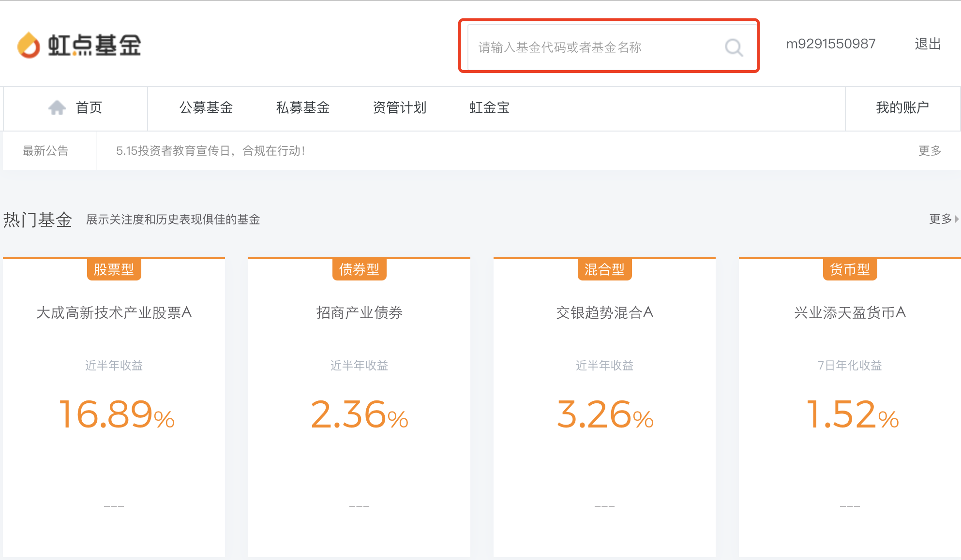Open the 5.15投资者教育宣传日 announcement

pyautogui.click(x=210, y=151)
